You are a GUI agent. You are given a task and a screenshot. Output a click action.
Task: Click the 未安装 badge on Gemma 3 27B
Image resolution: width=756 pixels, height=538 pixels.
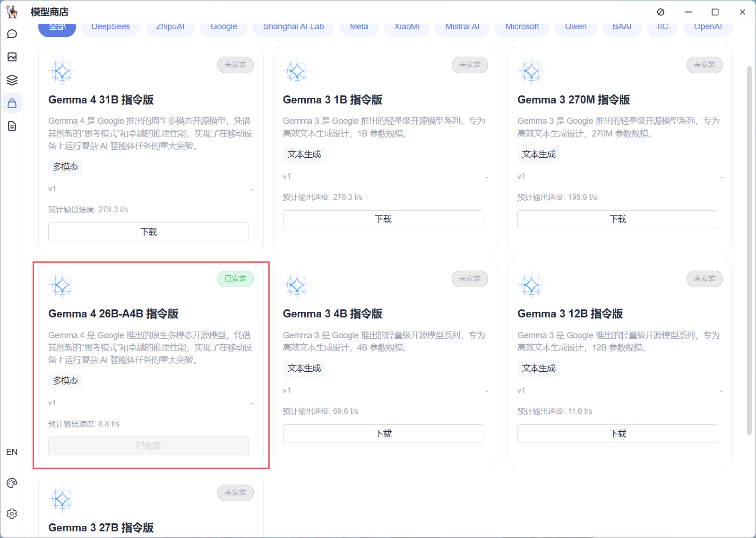pos(235,493)
